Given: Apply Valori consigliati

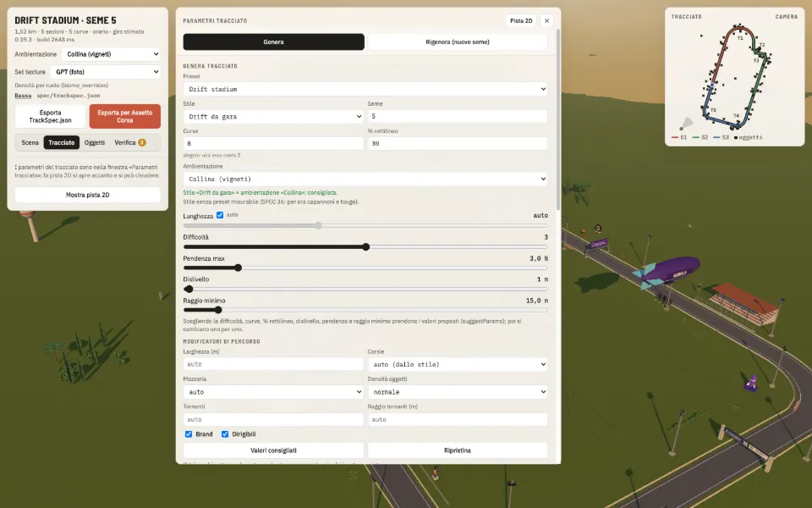Looking at the screenshot, I should pyautogui.click(x=273, y=450).
